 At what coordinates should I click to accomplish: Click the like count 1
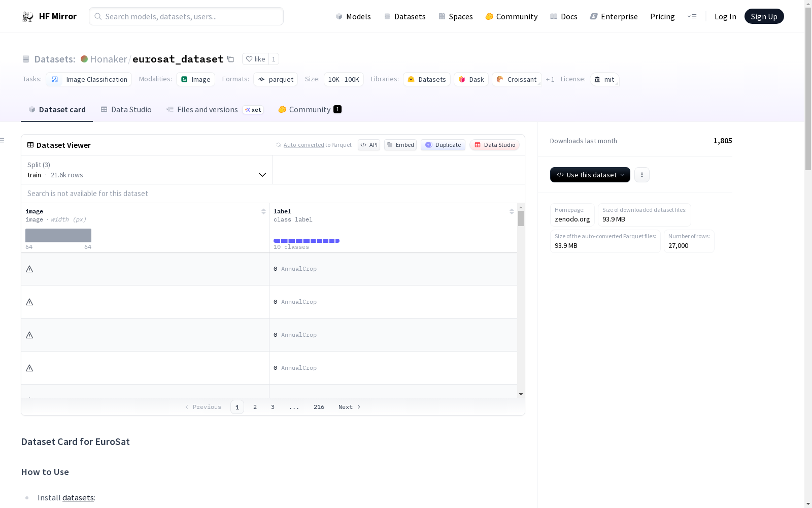[x=274, y=59]
